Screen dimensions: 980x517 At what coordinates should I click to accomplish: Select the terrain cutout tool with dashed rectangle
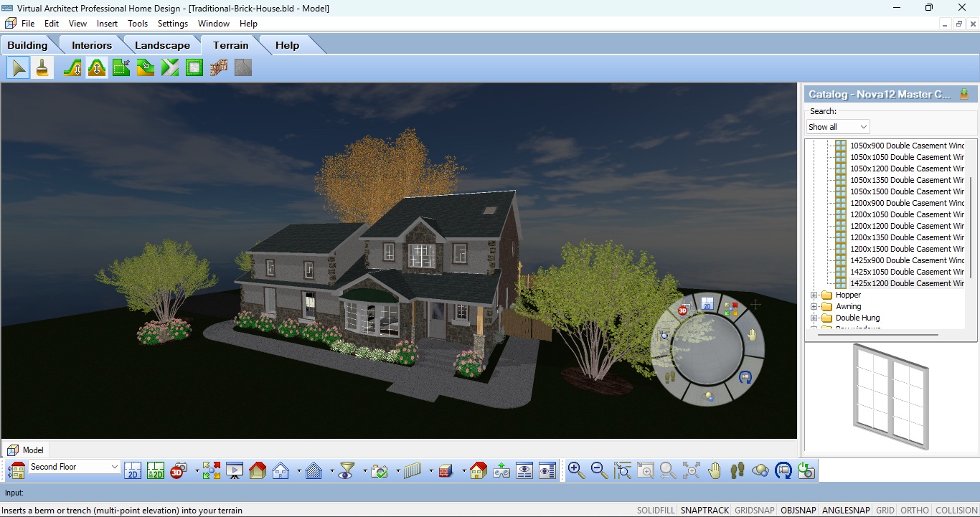point(121,68)
